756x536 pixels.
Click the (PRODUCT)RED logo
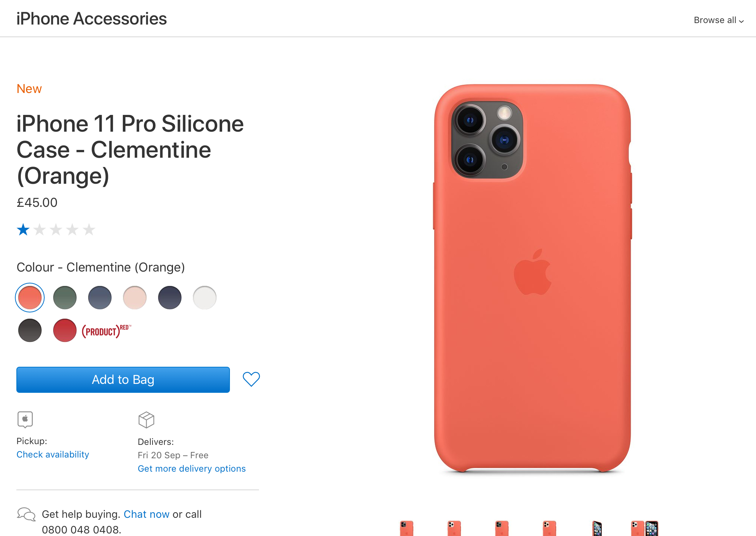pos(106,331)
